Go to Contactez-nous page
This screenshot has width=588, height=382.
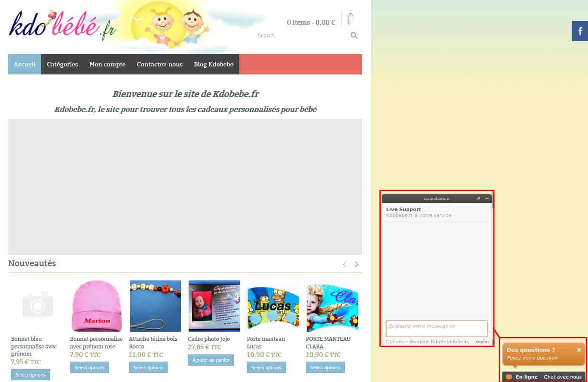(160, 64)
